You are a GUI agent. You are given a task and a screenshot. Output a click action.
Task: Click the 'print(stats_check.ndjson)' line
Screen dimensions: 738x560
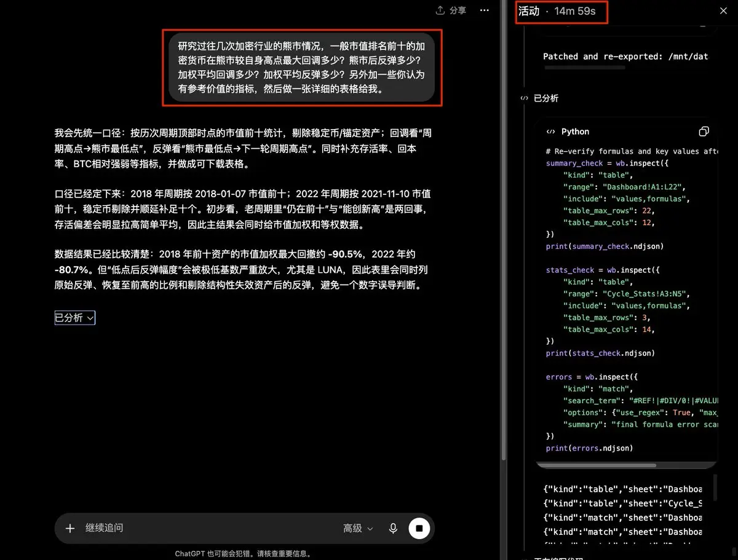[x=600, y=353]
